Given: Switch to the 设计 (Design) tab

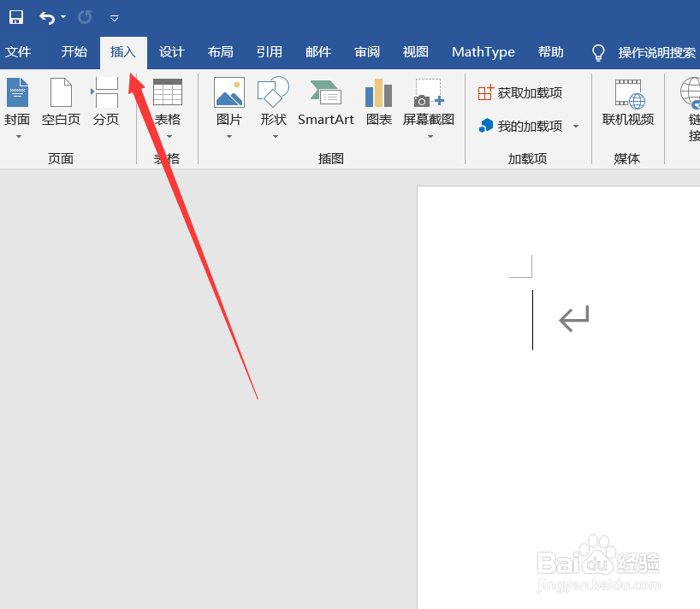Looking at the screenshot, I should [x=172, y=52].
